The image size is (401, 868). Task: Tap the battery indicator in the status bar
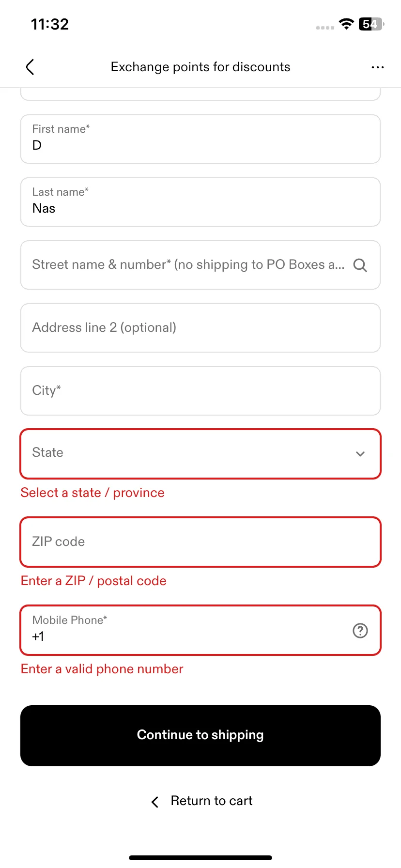coord(371,24)
